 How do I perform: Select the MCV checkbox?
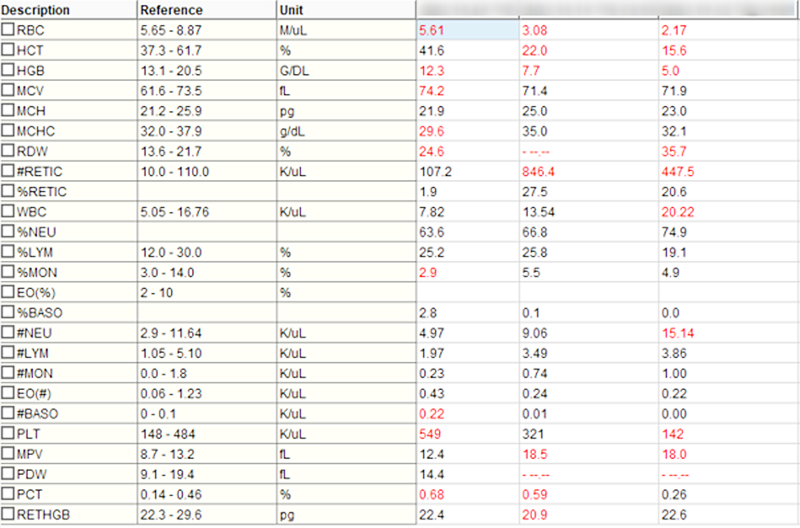[9, 90]
